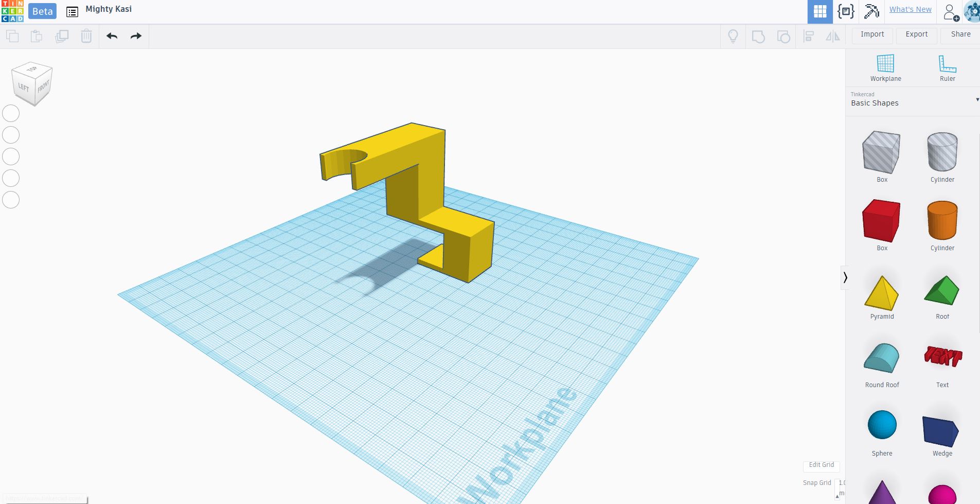Image resolution: width=980 pixels, height=504 pixels.
Task: Switch to the 3D design grid view
Action: coord(820,11)
